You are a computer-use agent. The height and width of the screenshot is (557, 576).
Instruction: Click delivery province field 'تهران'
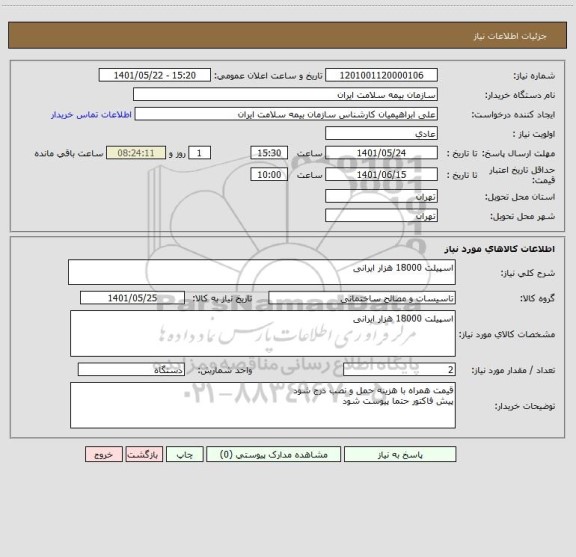tap(381, 196)
